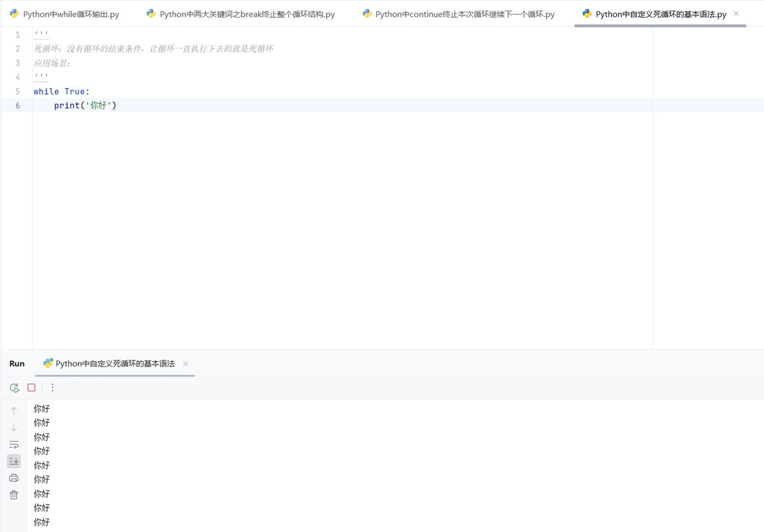Open the continue终止本次循环 file tab
This screenshot has height=532, width=764.
tap(459, 14)
